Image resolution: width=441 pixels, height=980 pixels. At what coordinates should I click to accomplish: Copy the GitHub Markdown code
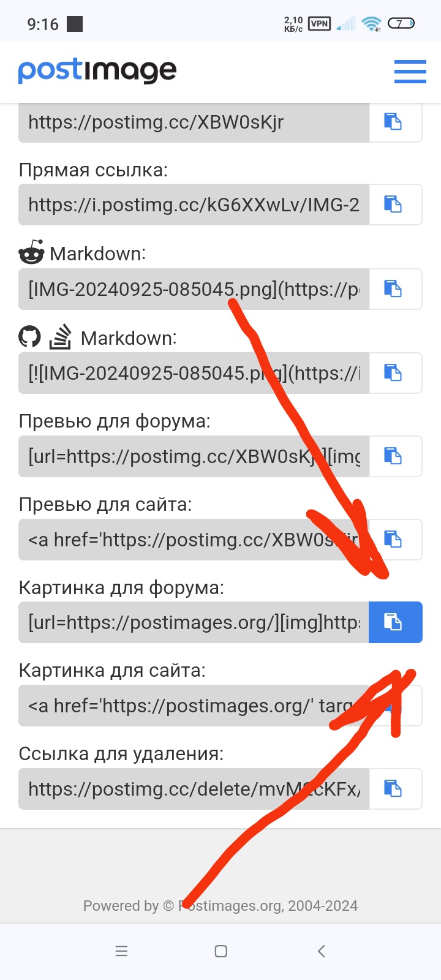click(396, 372)
